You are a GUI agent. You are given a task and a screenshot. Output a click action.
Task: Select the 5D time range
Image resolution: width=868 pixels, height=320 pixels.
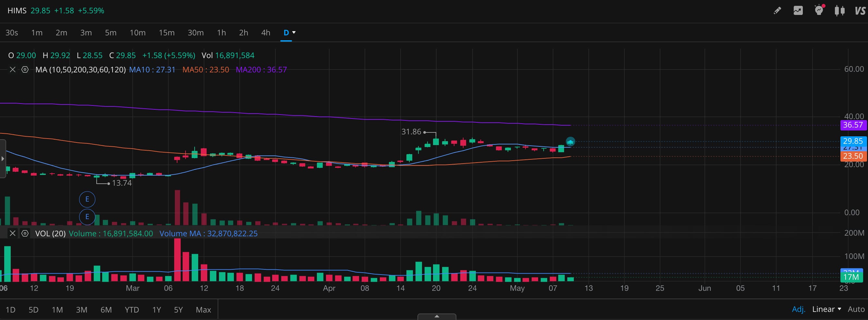coord(33,310)
